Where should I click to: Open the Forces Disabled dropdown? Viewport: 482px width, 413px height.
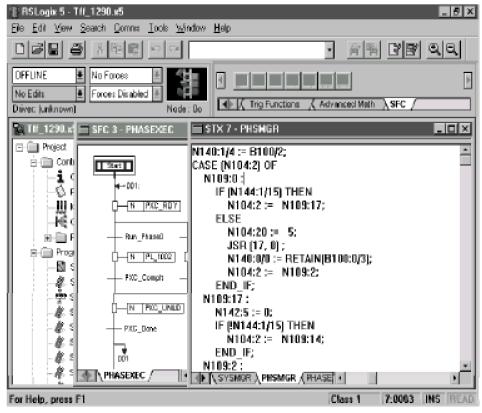pyautogui.click(x=157, y=94)
